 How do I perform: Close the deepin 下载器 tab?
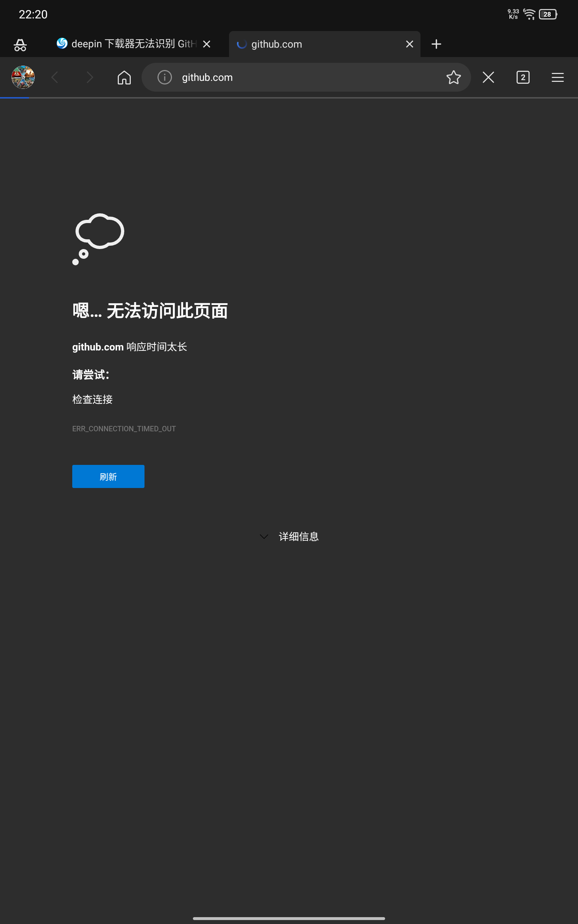pyautogui.click(x=207, y=44)
